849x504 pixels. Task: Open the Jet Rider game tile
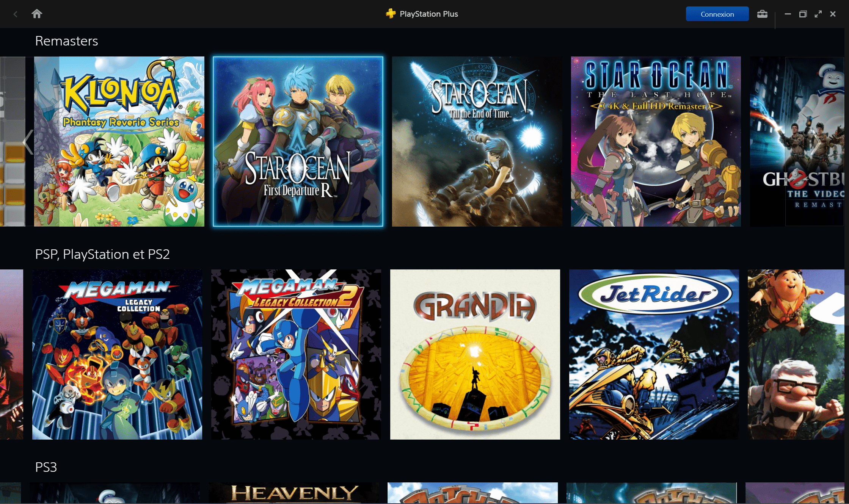(x=654, y=354)
